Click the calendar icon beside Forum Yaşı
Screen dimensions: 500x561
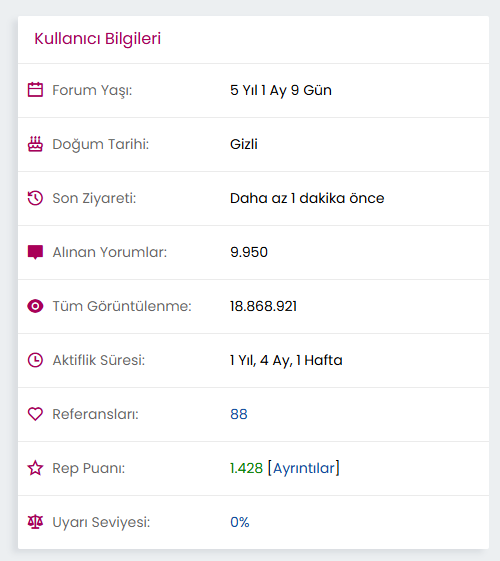pos(35,90)
